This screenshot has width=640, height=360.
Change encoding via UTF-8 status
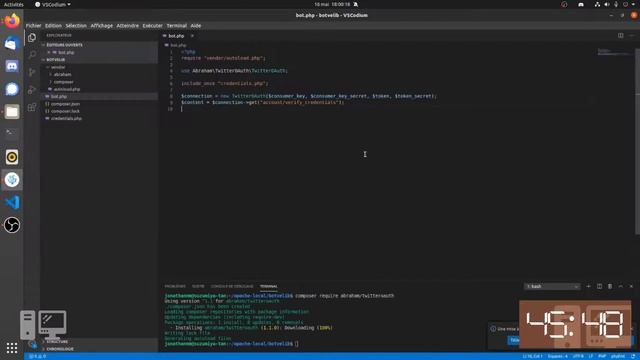point(578,356)
